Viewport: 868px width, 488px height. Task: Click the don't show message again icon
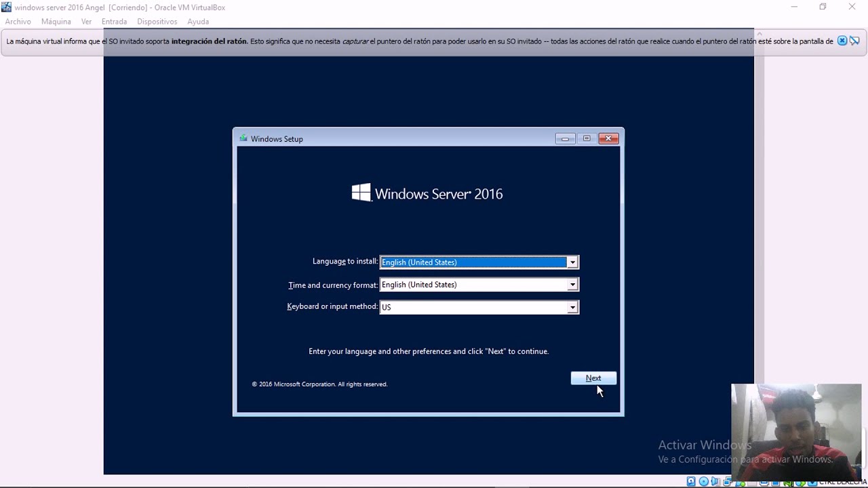click(854, 41)
